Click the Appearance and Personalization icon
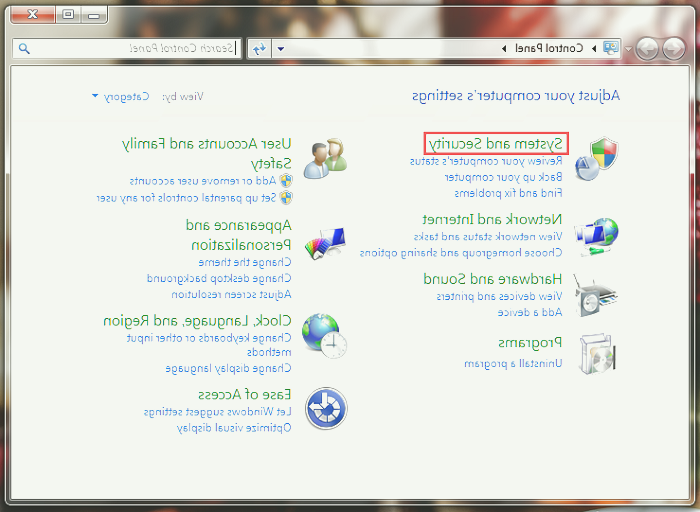700x512 pixels. (325, 242)
